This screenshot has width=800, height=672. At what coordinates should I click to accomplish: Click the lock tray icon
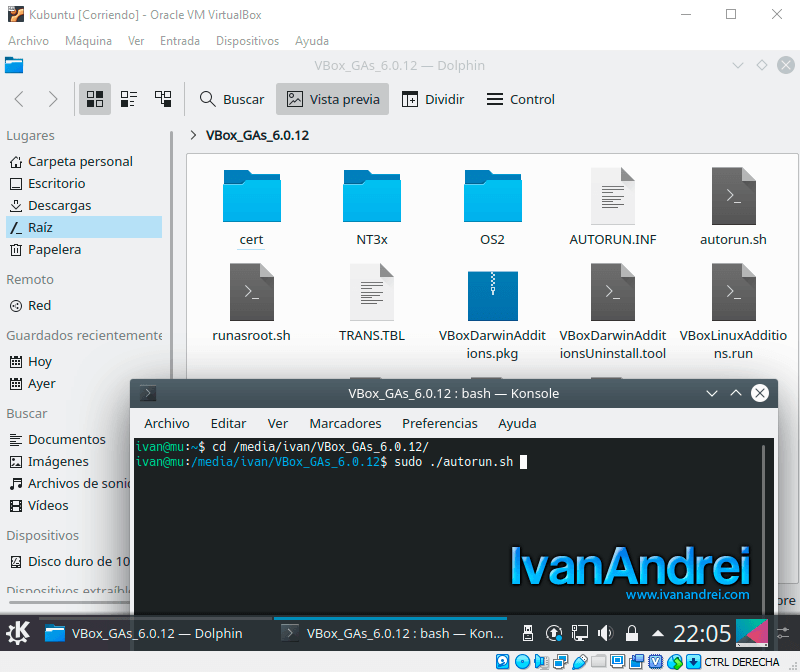tap(632, 633)
